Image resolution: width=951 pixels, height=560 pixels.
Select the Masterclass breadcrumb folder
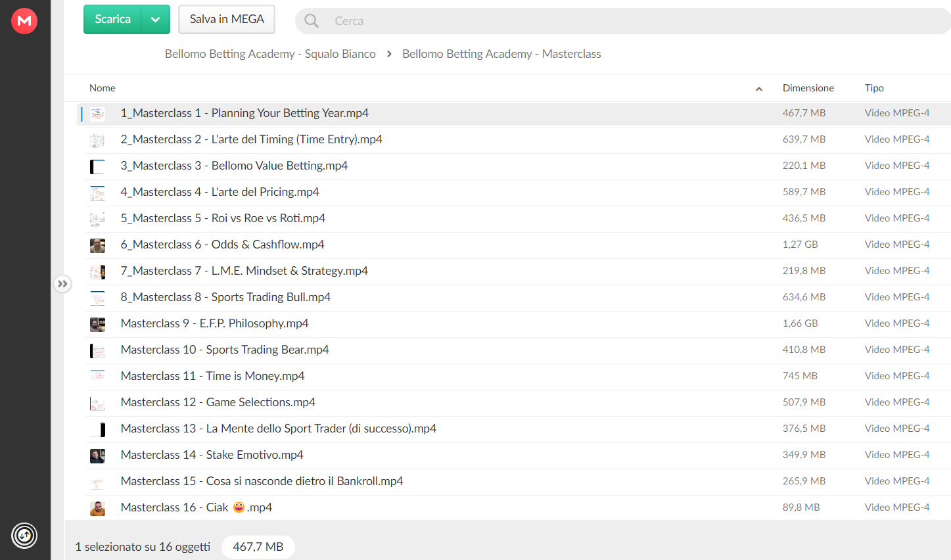click(x=501, y=54)
